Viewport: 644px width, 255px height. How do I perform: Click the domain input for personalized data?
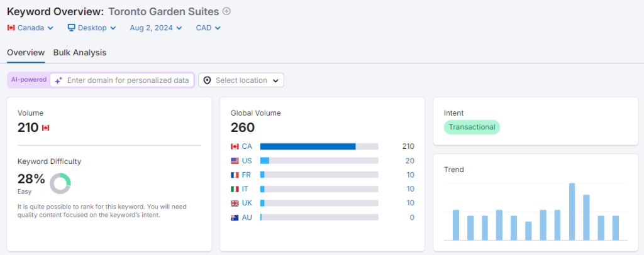[122, 80]
